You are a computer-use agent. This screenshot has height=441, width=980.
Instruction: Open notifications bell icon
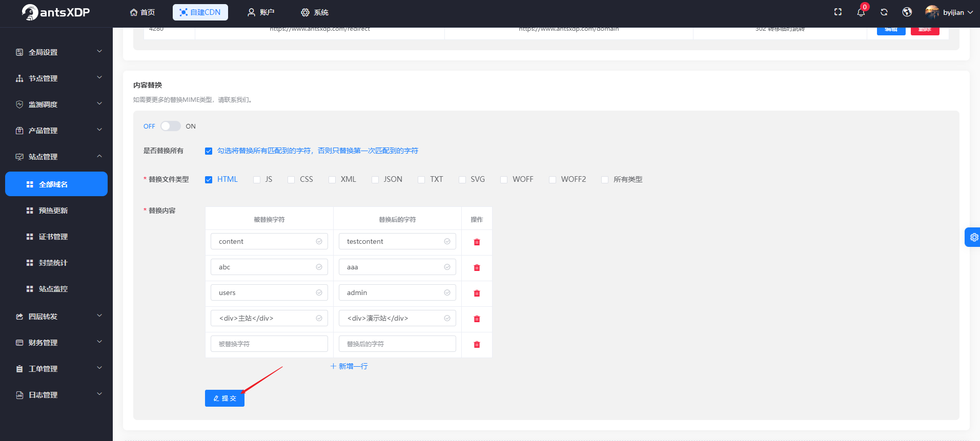point(861,12)
